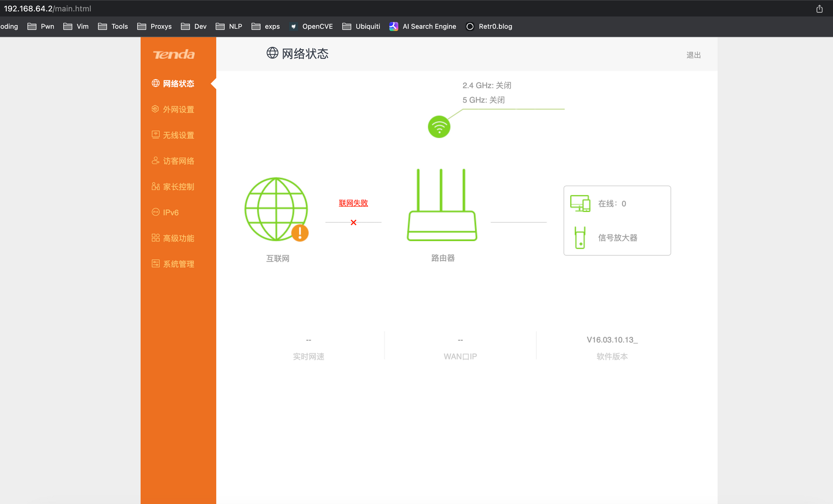Click the green WiFi signal icon
Image resolution: width=833 pixels, height=504 pixels.
click(x=439, y=127)
